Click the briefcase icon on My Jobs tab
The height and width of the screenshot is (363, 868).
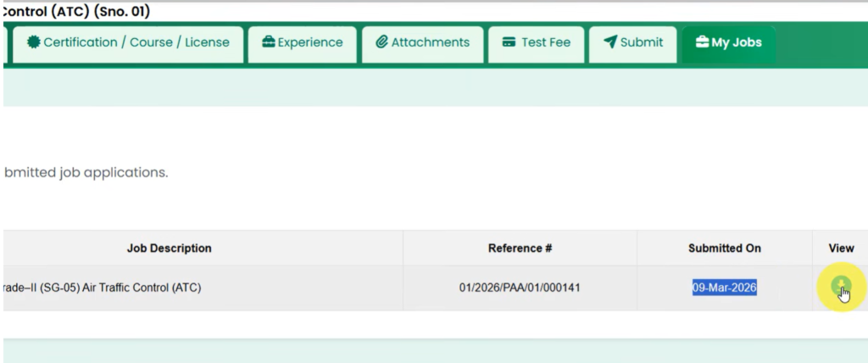[702, 42]
